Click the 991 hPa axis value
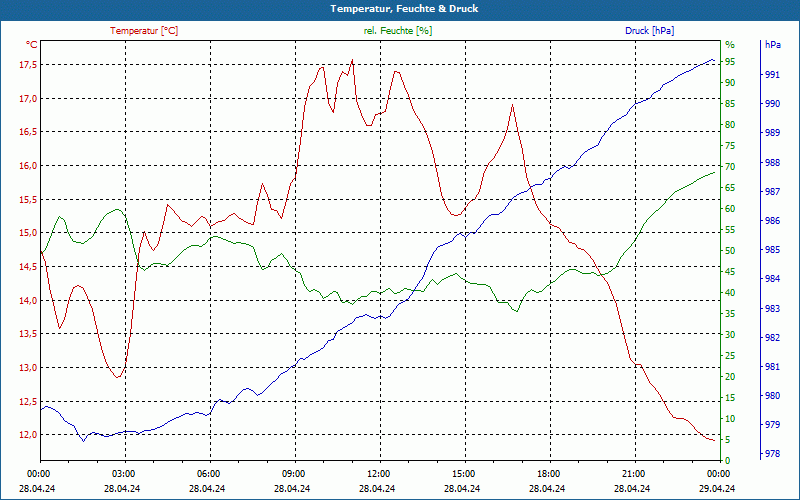The width and height of the screenshot is (800, 500). pos(772,74)
